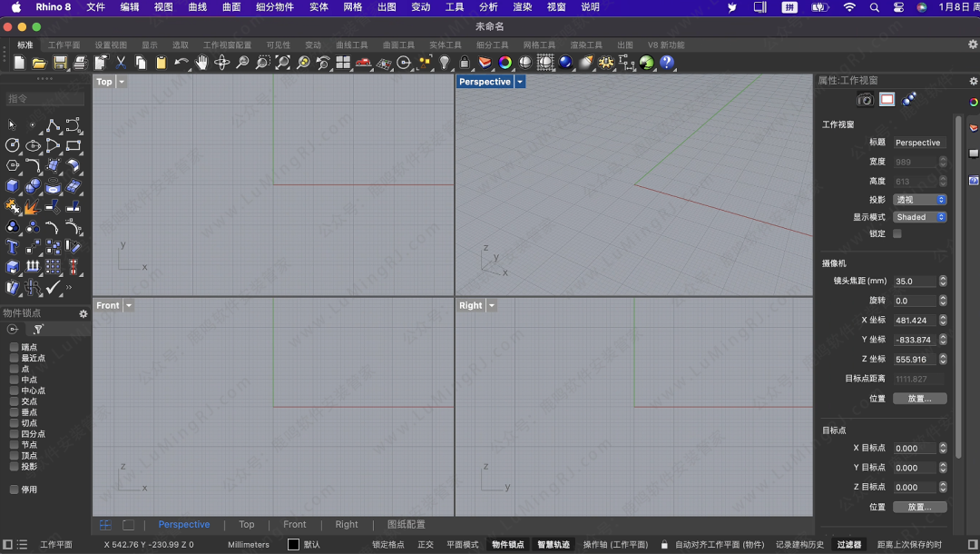
Task: Open the 曲面 menu in menu bar
Action: (x=231, y=7)
